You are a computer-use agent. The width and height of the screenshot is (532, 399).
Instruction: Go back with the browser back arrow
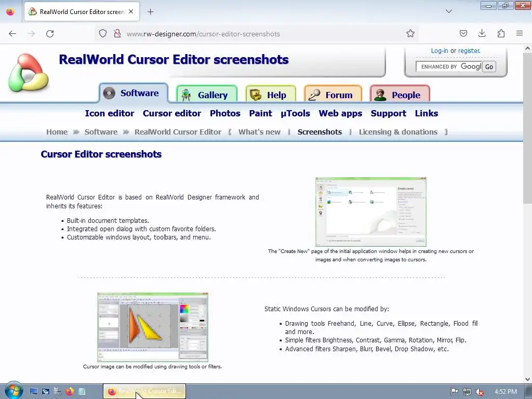coord(12,34)
